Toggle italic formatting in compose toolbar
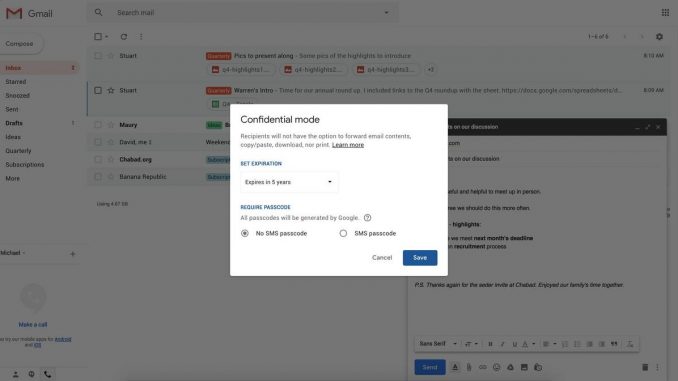 click(x=502, y=344)
